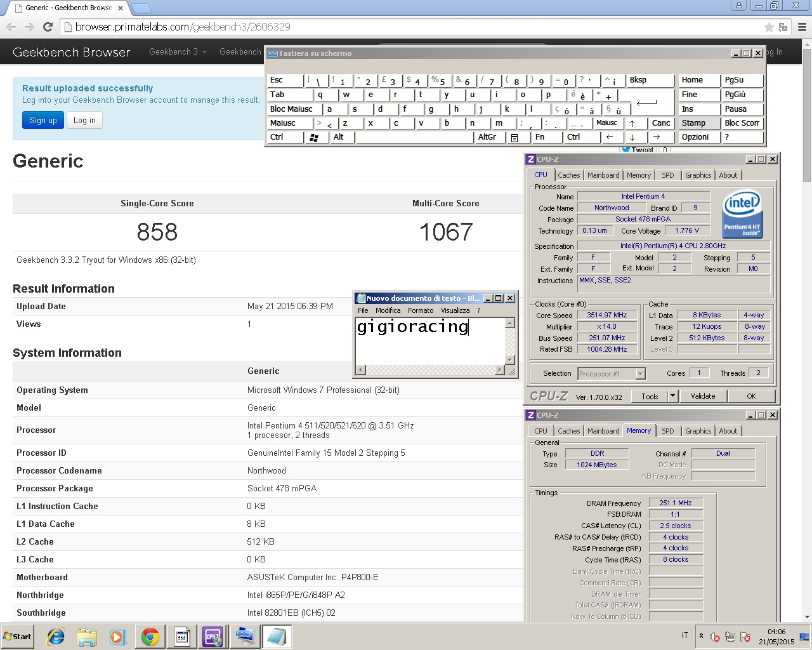The image size is (812, 650).
Task: Open the IT language selector in the taskbar
Action: point(684,635)
